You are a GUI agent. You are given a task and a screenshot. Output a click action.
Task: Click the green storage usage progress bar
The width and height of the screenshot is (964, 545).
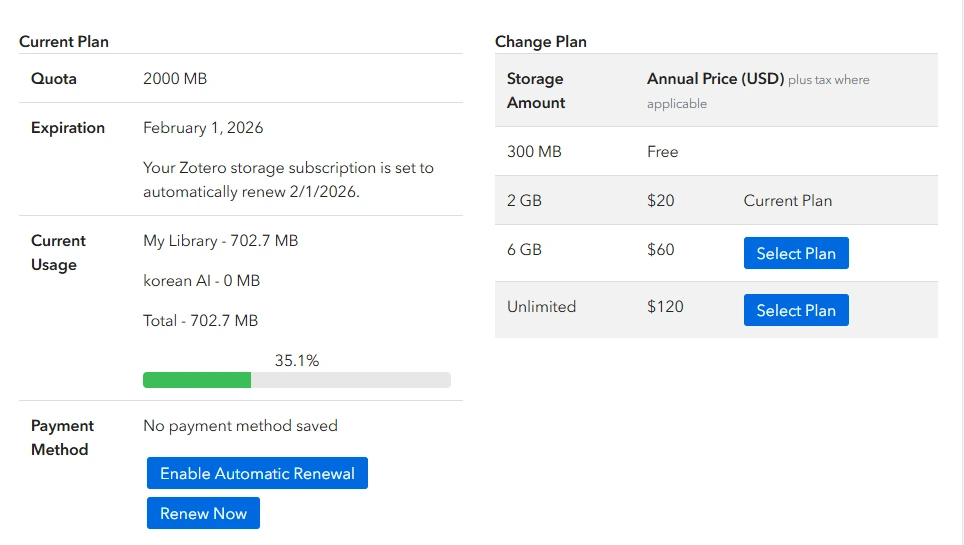[197, 380]
